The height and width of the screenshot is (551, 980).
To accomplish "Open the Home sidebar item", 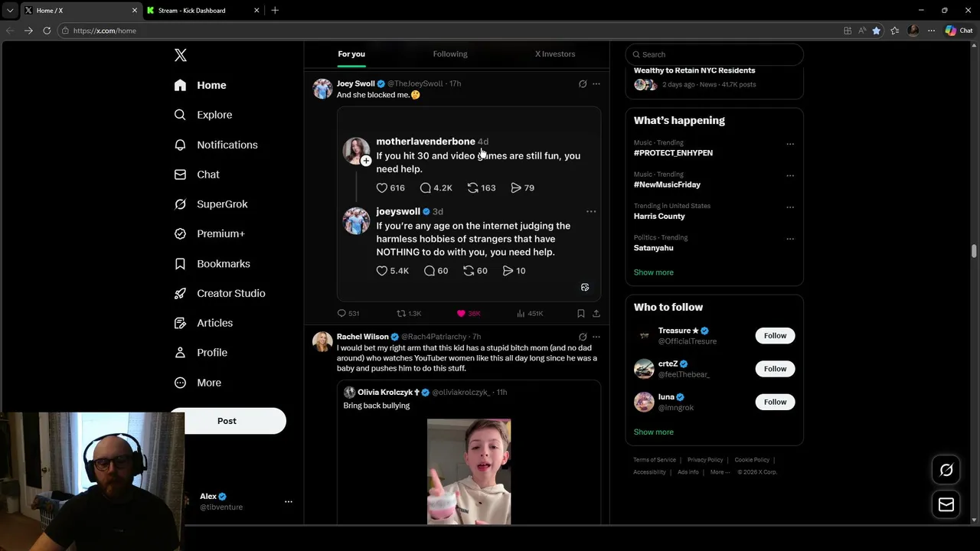I will pos(200,85).
